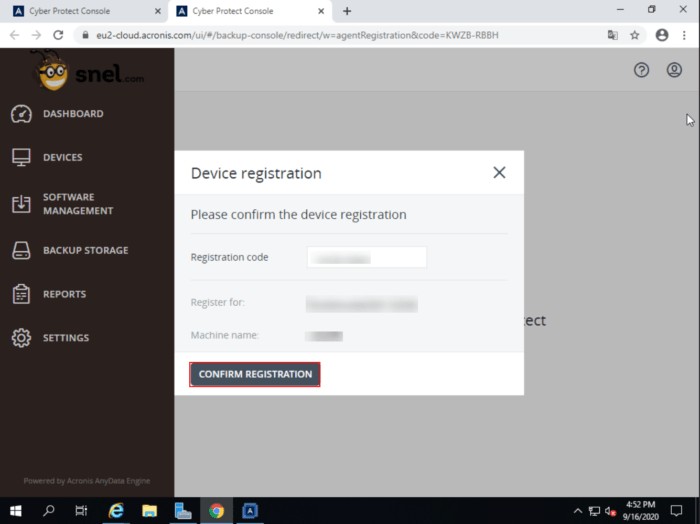Screen dimensions: 700x524
Task: Select the DEVICES menu label
Action: (x=62, y=158)
